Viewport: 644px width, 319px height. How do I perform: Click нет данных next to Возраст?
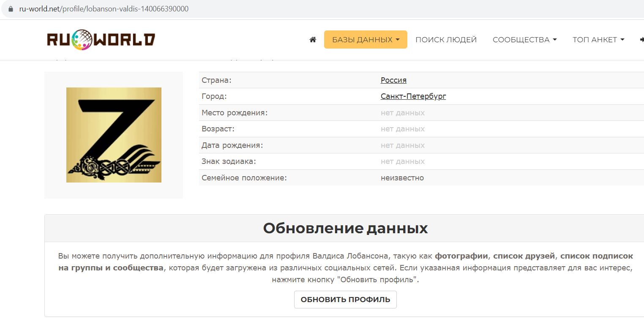[x=403, y=129]
